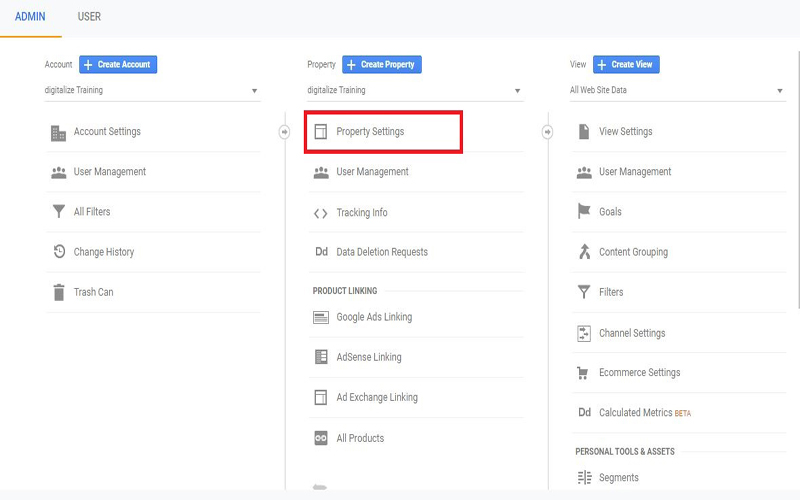This screenshot has height=500, width=800.
Task: Click the Goals flag icon
Action: (584, 212)
